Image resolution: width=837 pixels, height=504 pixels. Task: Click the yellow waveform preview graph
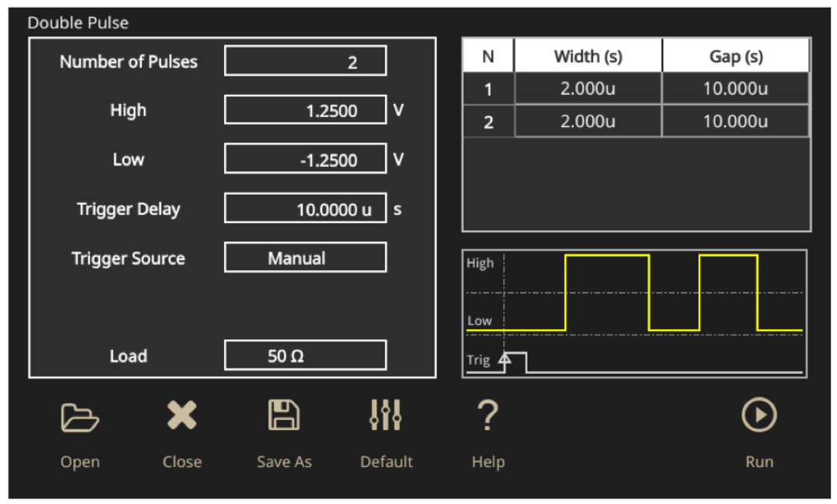pos(634,314)
